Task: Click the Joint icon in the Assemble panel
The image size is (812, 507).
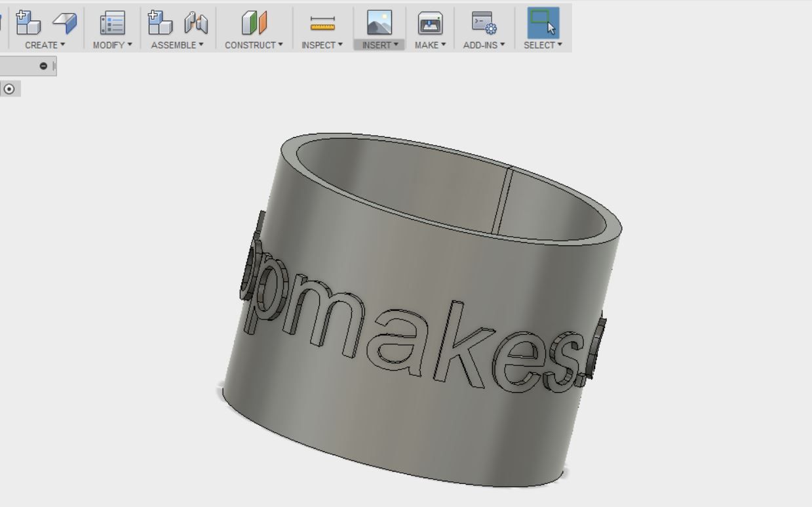Action: point(197,20)
